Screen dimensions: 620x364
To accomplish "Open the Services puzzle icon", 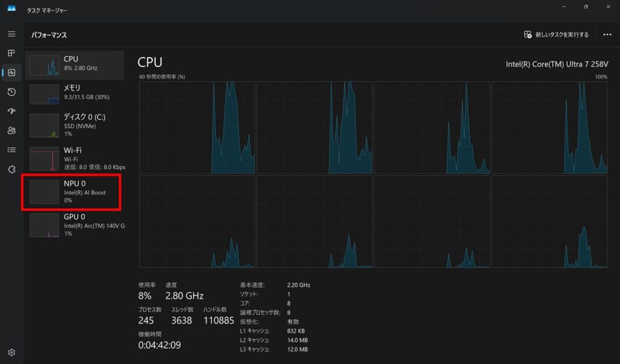I will 12,169.
